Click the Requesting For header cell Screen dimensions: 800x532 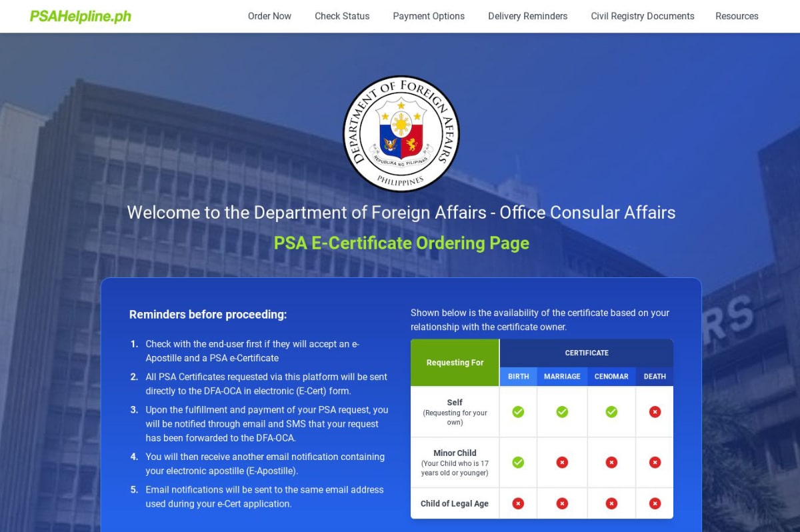(x=455, y=362)
